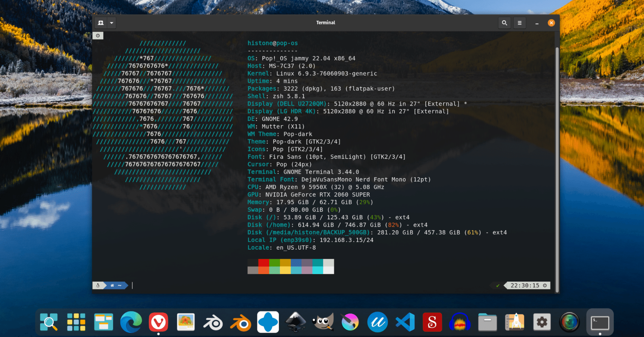
Task: Click the Uptime value '4 mins'
Action: pyautogui.click(x=287, y=81)
